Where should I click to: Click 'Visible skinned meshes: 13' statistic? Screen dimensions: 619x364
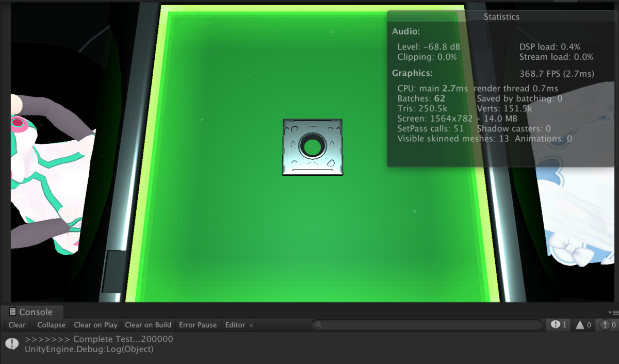pos(453,139)
